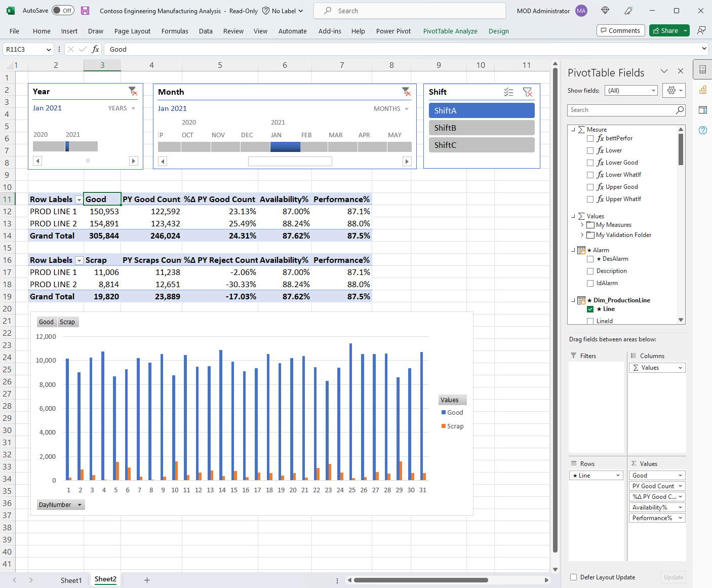This screenshot has width=712, height=588.
Task: Open the Show fields dropdown
Action: point(632,91)
